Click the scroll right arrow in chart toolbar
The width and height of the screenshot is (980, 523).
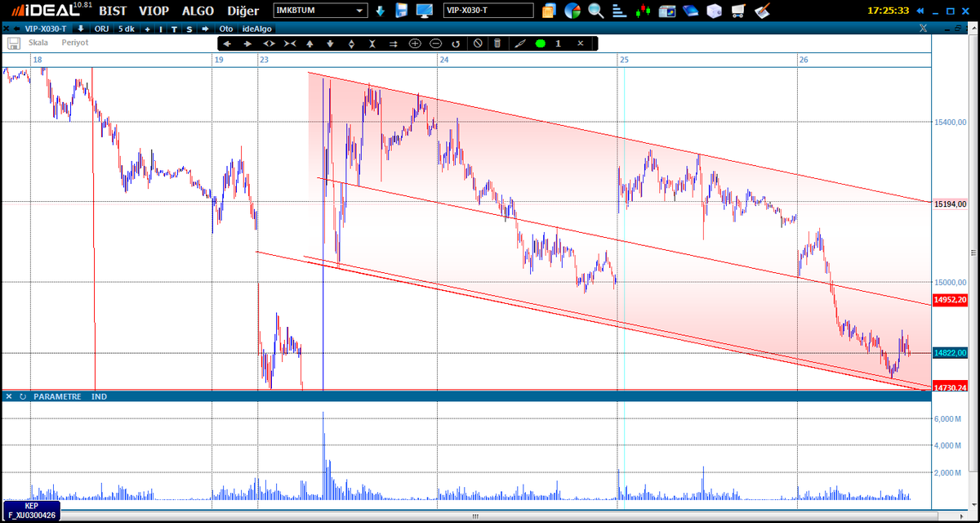pyautogui.click(x=247, y=43)
